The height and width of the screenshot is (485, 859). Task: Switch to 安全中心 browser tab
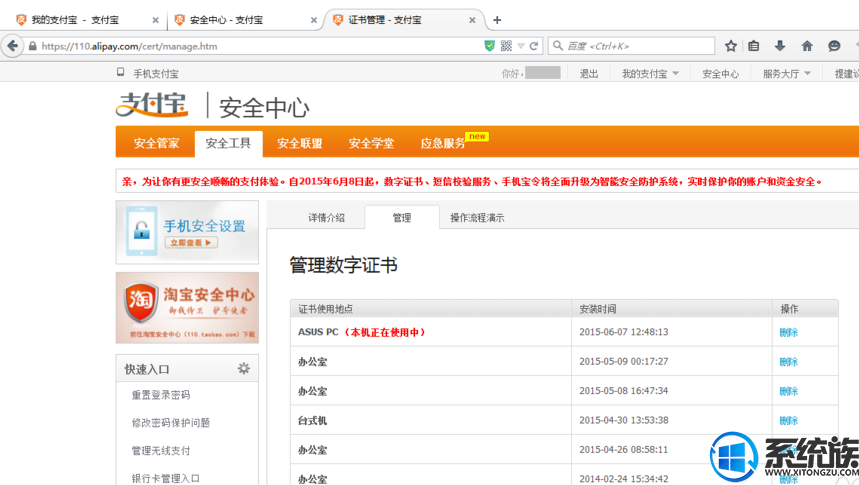point(245,20)
